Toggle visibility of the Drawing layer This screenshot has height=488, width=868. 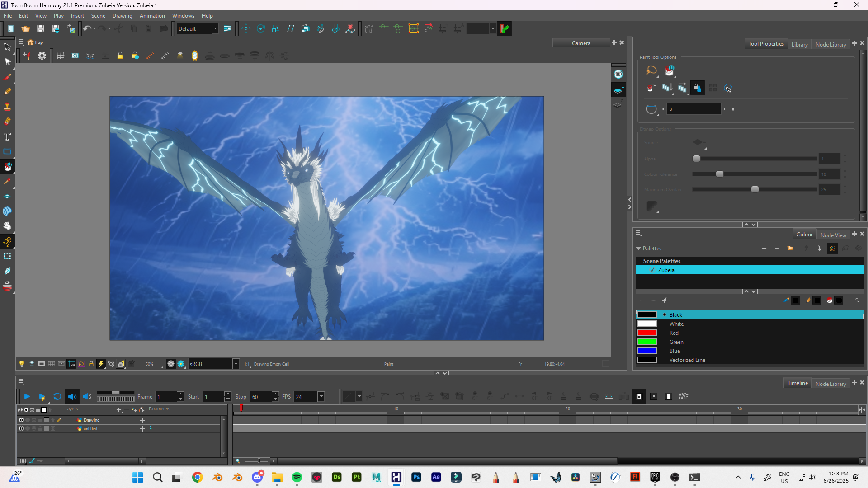click(x=21, y=420)
